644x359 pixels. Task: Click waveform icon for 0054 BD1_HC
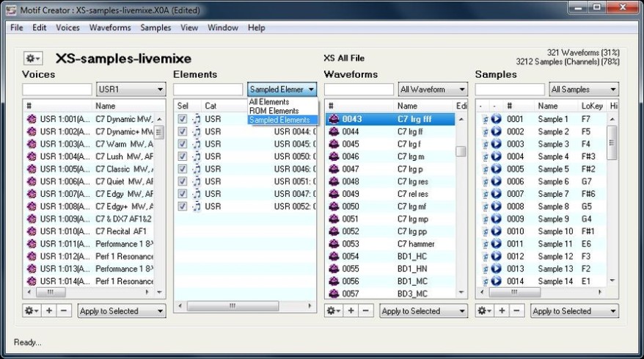click(x=334, y=256)
